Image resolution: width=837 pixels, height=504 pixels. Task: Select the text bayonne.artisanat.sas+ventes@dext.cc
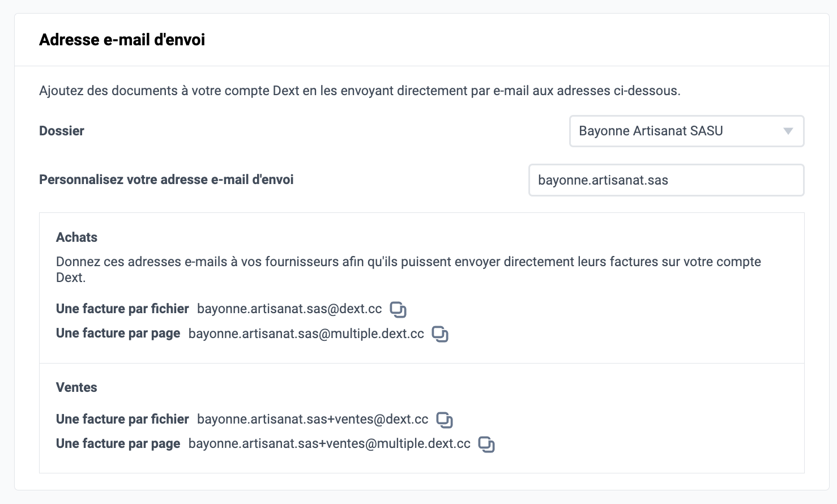[313, 420]
